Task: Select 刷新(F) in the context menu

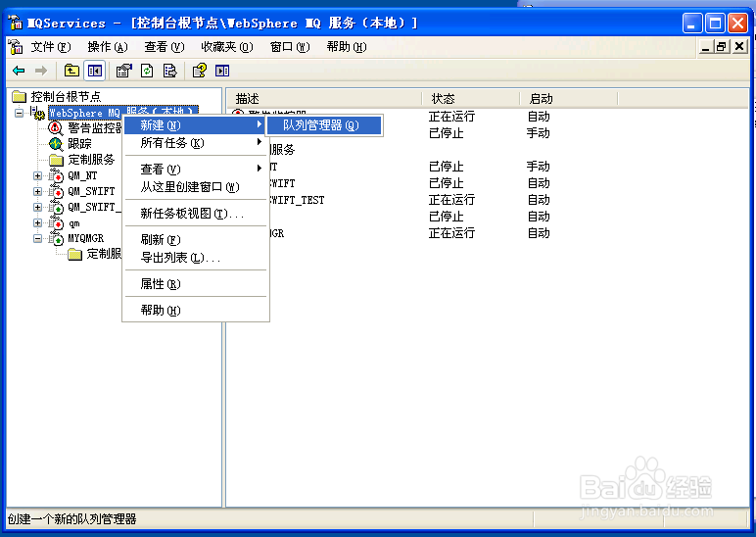Action: coord(194,240)
